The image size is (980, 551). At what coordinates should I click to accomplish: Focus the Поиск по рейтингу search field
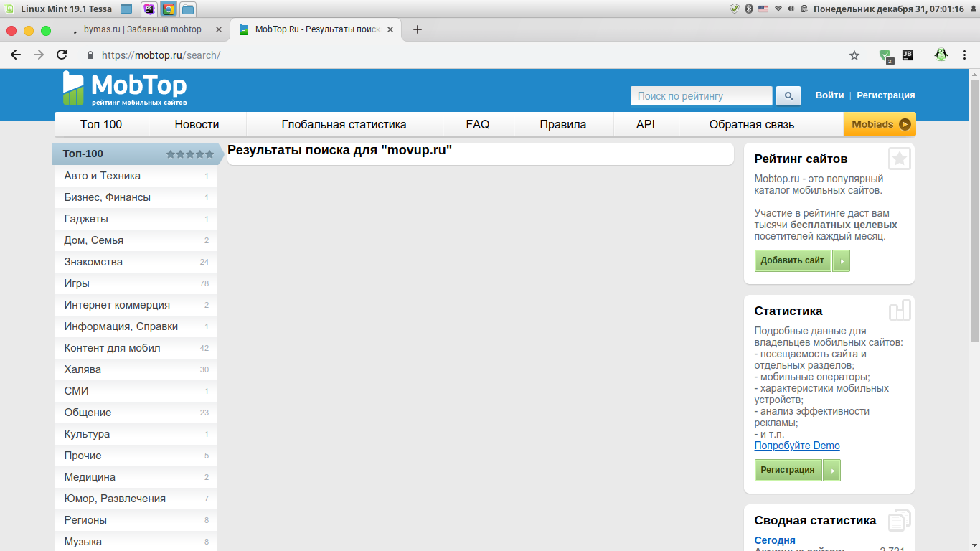700,95
